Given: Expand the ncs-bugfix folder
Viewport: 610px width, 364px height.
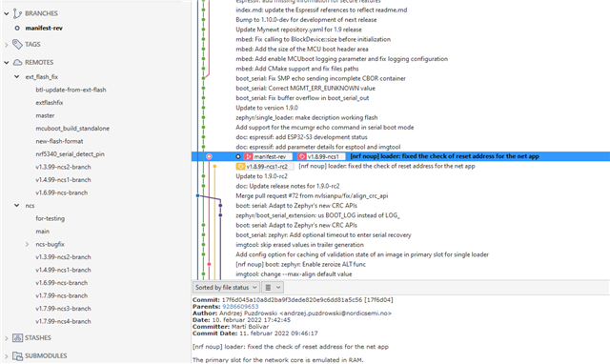Looking at the screenshot, I should [x=27, y=244].
